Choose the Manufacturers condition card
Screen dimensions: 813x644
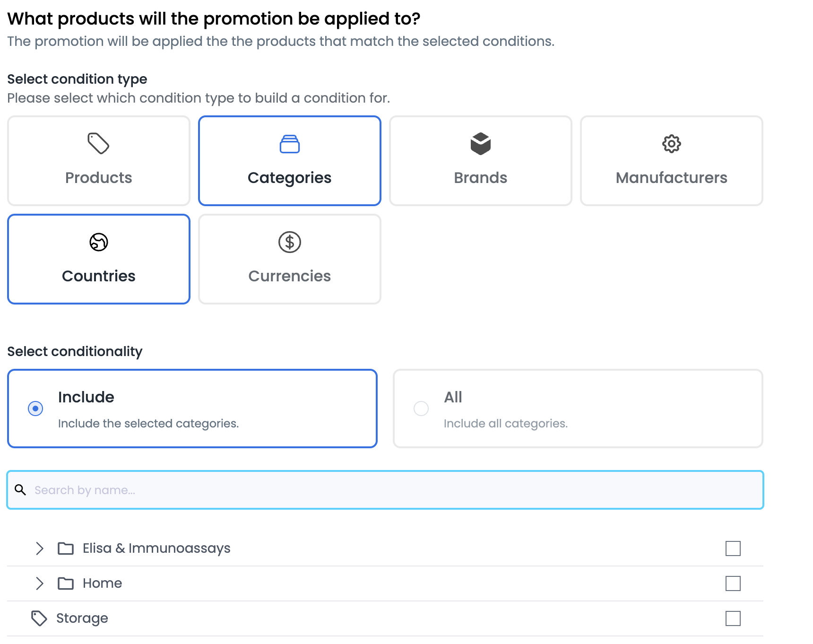(x=672, y=161)
